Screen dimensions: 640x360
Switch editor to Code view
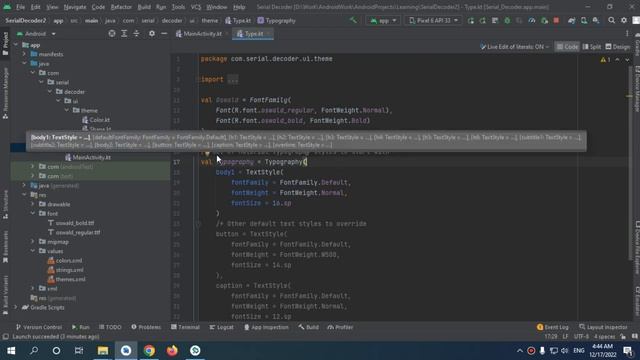pyautogui.click(x=567, y=47)
